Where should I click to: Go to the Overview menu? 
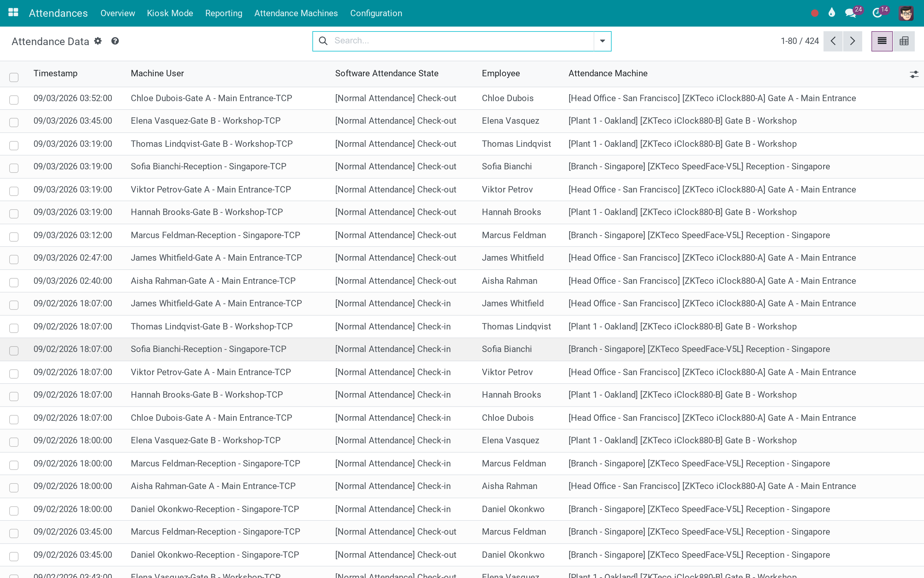pyautogui.click(x=118, y=13)
